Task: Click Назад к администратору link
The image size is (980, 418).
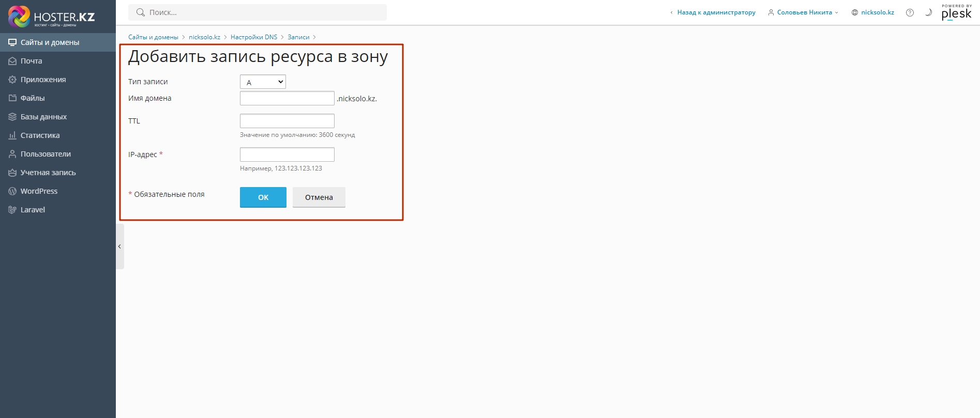Action: tap(716, 12)
